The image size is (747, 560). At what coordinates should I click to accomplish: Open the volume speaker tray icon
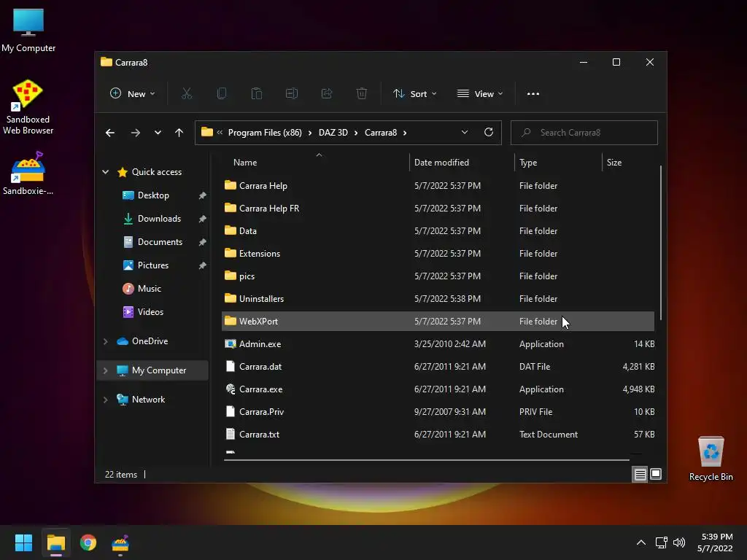tap(679, 542)
